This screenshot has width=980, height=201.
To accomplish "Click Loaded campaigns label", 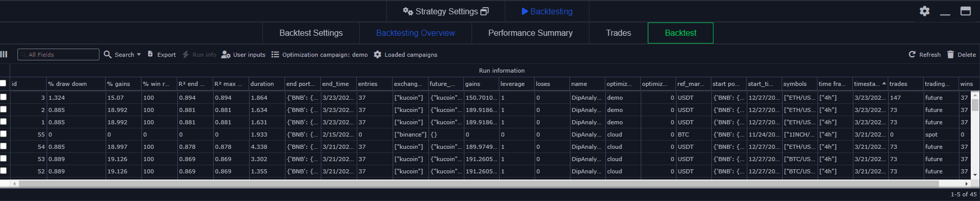I will (411, 55).
